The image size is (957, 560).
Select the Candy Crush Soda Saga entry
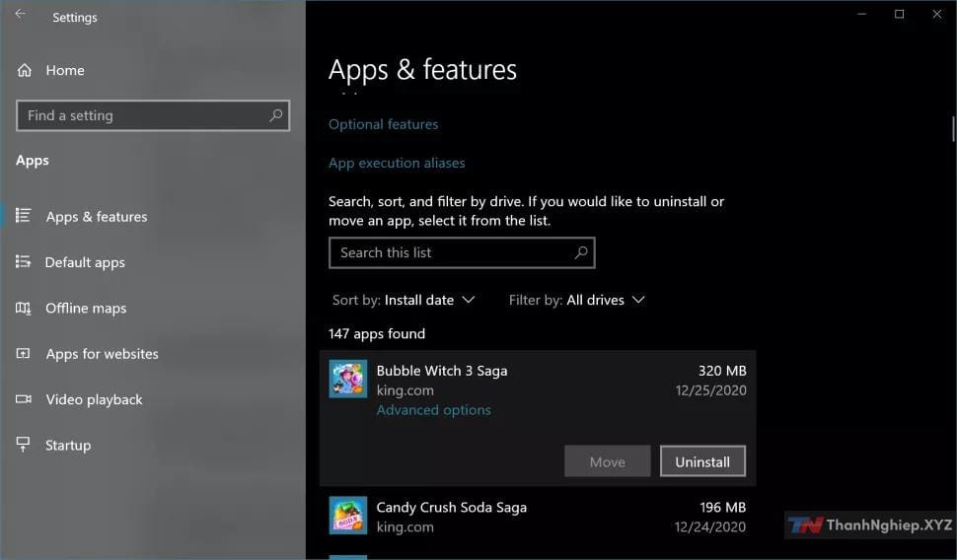tap(537, 517)
